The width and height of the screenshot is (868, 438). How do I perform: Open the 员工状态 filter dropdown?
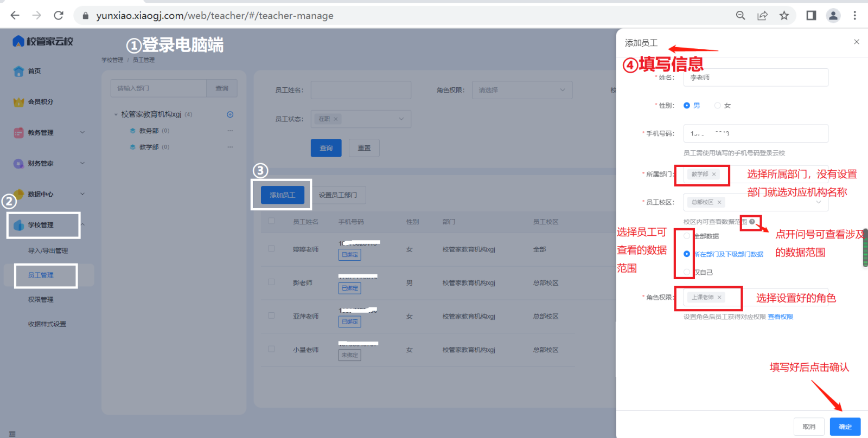(361, 119)
